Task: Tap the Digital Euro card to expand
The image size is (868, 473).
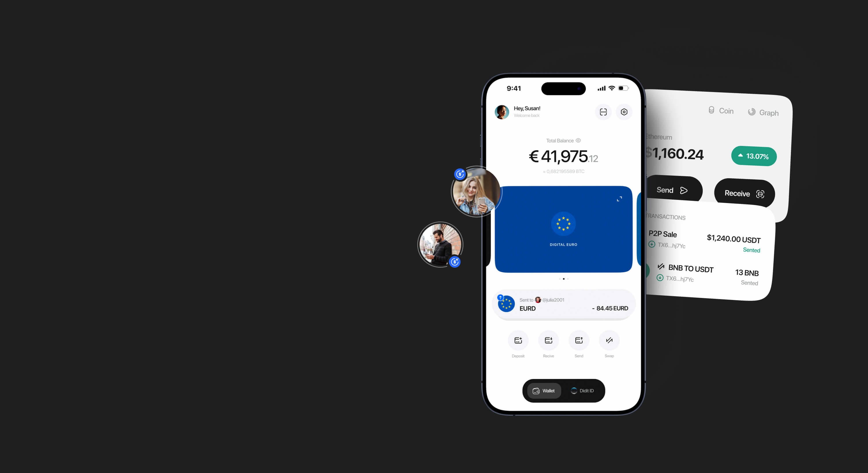Action: click(563, 229)
